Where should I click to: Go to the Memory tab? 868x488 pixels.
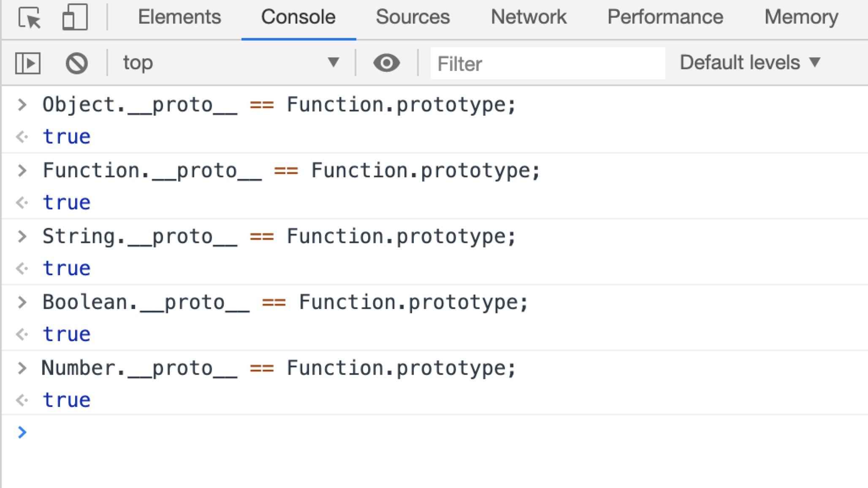tap(801, 17)
